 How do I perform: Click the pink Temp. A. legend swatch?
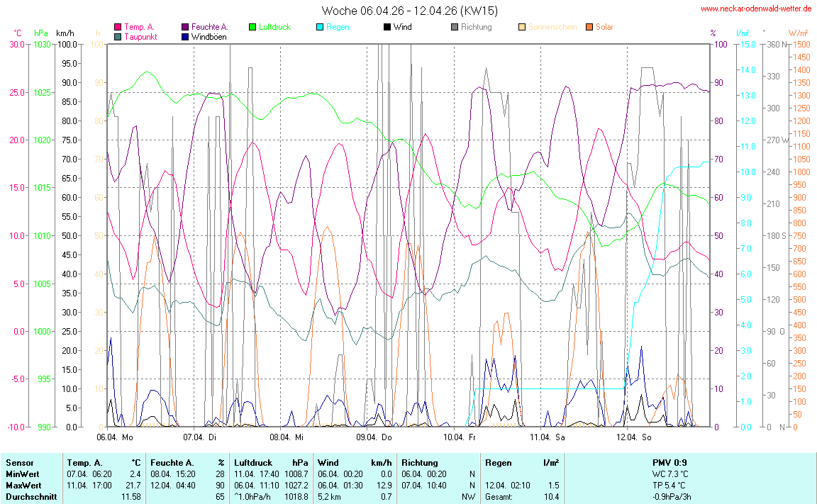click(x=118, y=28)
